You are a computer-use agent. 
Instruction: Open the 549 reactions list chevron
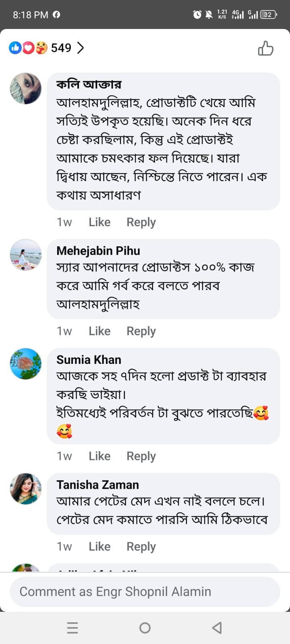click(81, 48)
